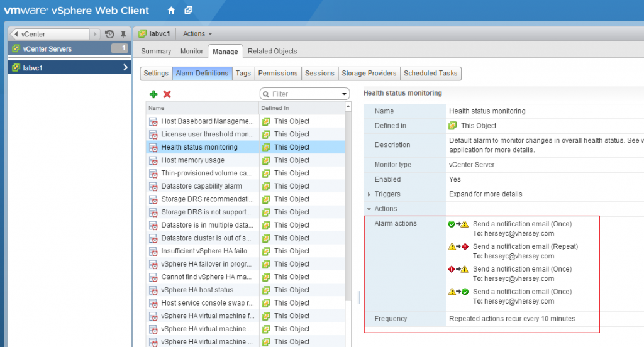Select the Manage tab
Screen dimensions: 644x347
225,52
